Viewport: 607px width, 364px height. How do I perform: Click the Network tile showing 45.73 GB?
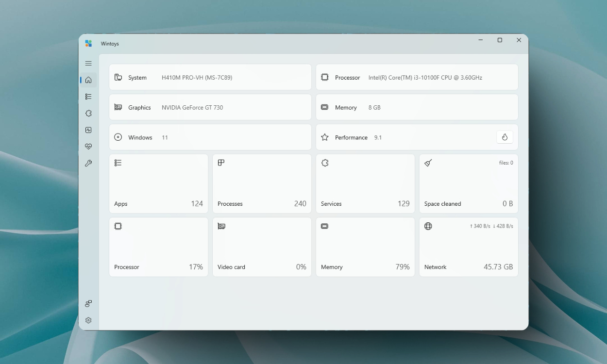[469, 247]
